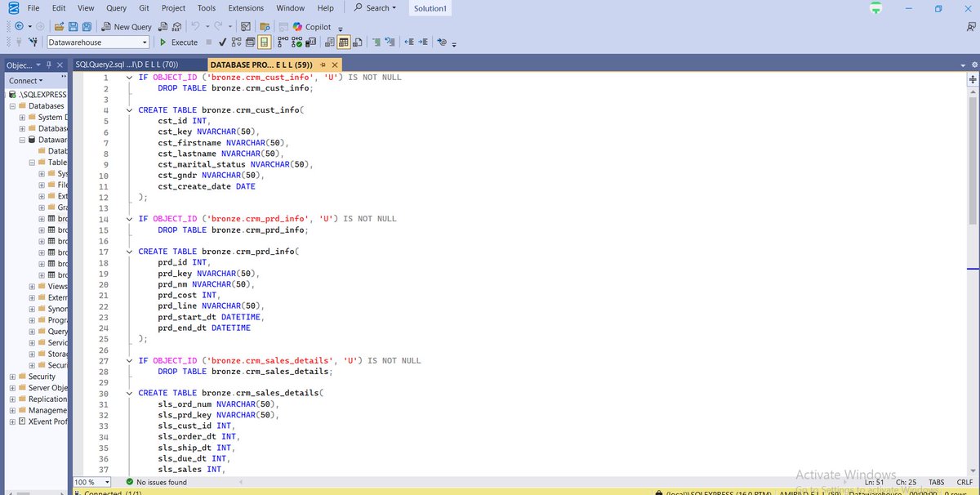Open the Query menu
The height and width of the screenshot is (495, 980).
click(x=116, y=8)
